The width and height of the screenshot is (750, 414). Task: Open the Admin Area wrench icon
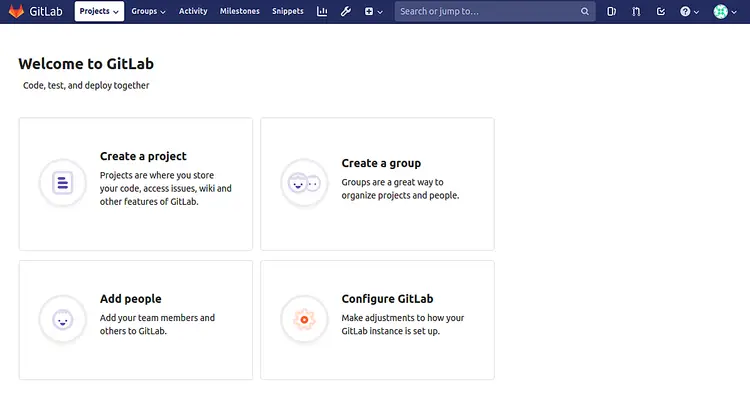346,12
